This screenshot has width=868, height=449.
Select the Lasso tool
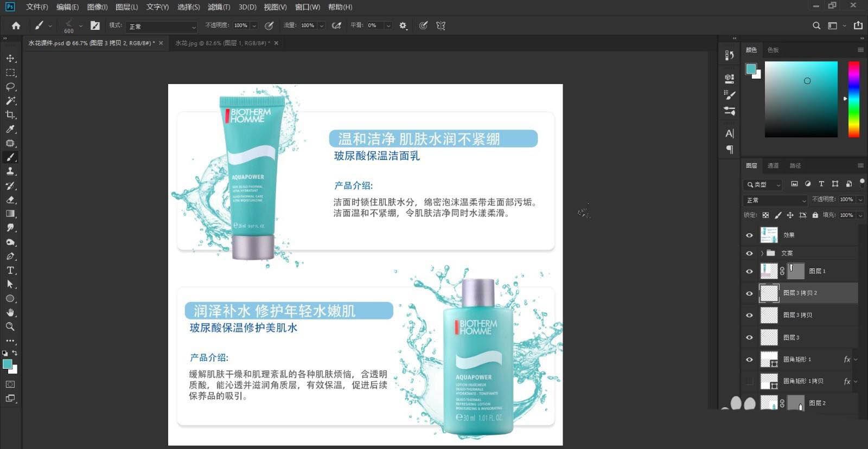10,86
